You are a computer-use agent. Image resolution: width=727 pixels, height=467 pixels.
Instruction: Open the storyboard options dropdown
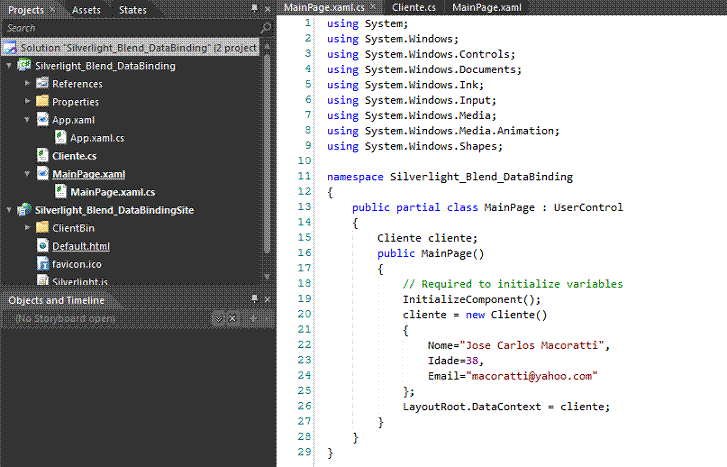point(218,319)
